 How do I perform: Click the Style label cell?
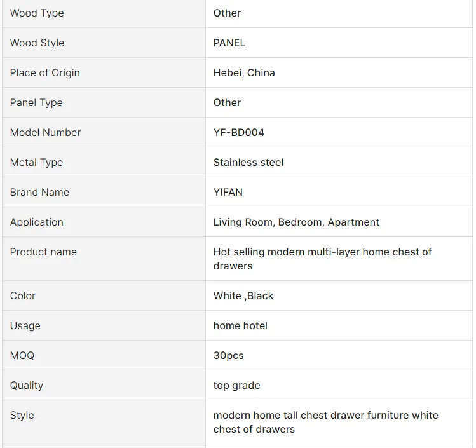coord(22,416)
